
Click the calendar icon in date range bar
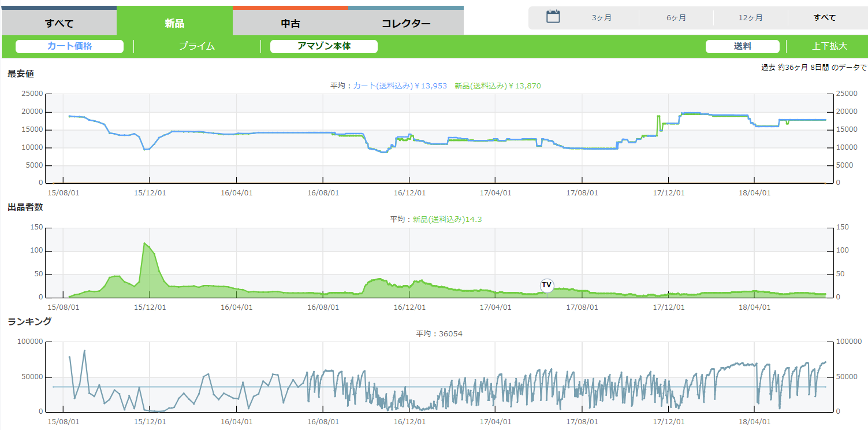coord(553,17)
